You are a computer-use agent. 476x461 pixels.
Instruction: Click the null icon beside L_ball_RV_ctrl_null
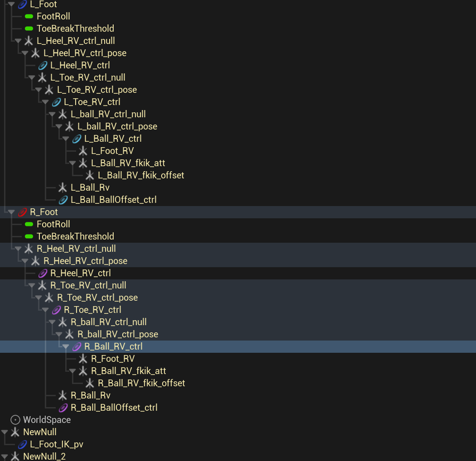[x=63, y=114]
